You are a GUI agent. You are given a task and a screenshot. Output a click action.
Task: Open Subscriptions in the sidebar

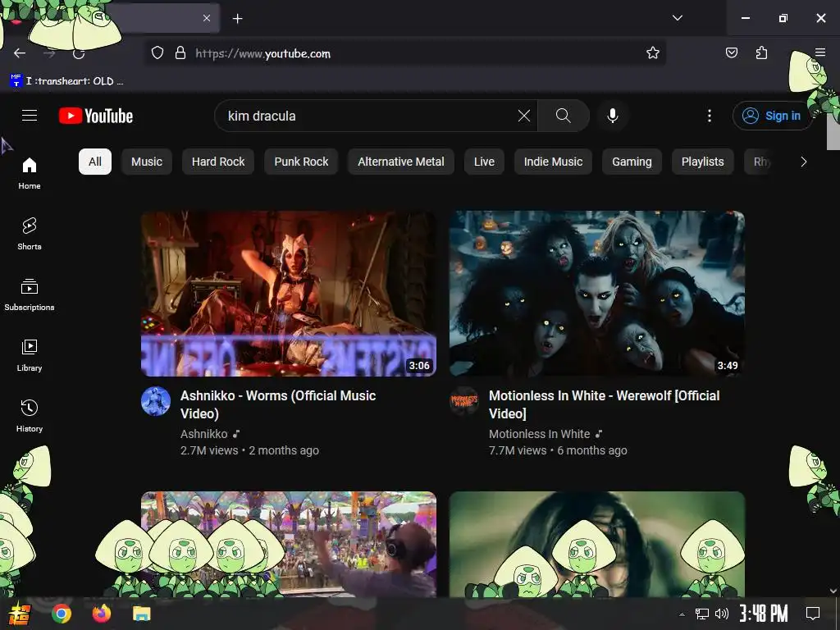pos(30,294)
